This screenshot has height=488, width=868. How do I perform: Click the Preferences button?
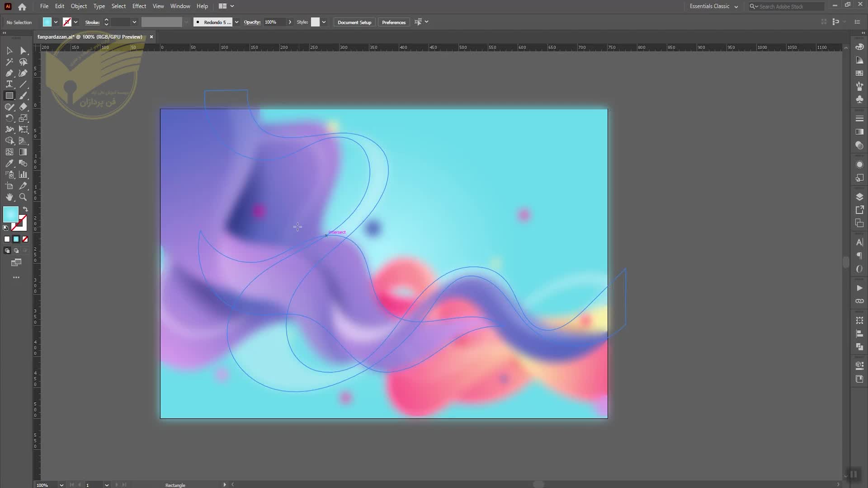coord(393,22)
